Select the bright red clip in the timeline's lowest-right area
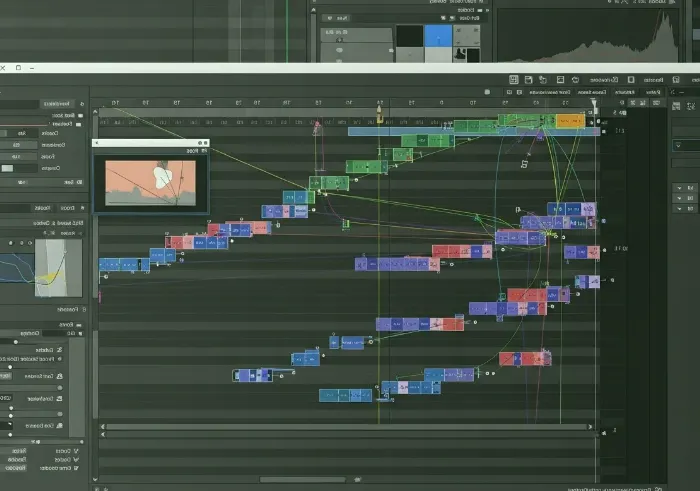This screenshot has height=491, width=700. click(x=525, y=358)
